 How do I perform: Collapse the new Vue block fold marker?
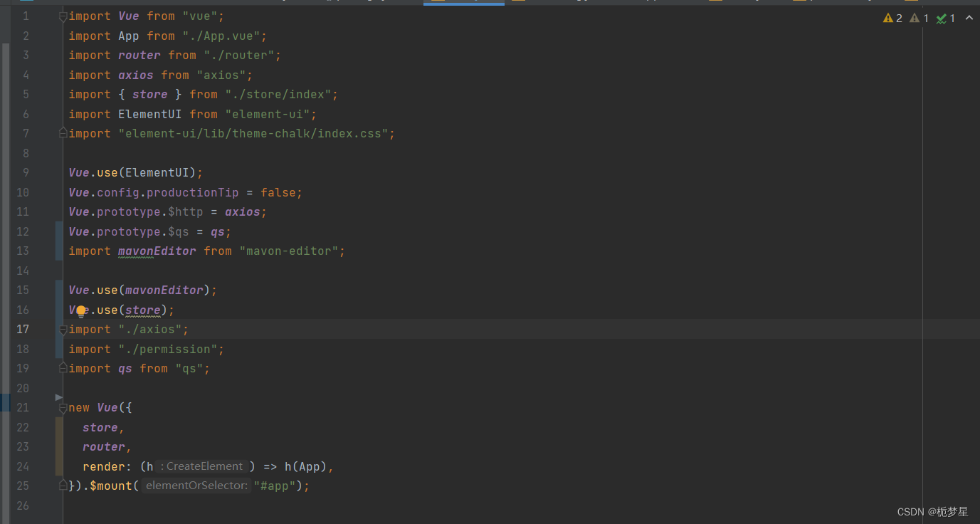click(x=63, y=408)
